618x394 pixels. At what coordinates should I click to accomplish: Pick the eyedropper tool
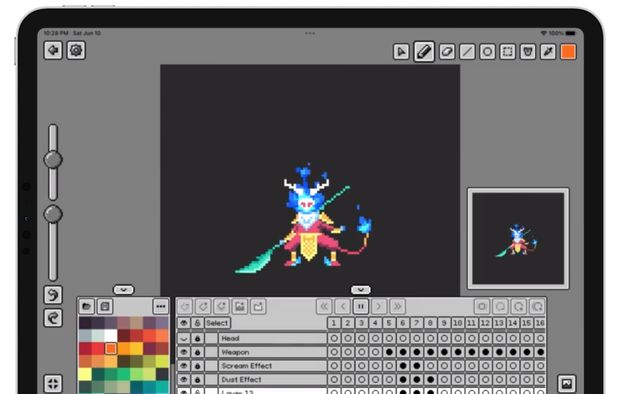(548, 52)
